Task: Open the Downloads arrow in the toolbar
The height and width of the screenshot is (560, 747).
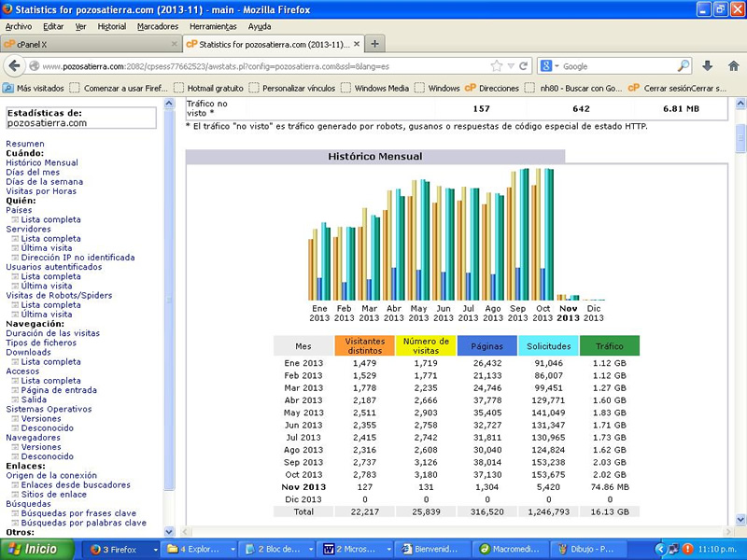Action: tap(707, 66)
